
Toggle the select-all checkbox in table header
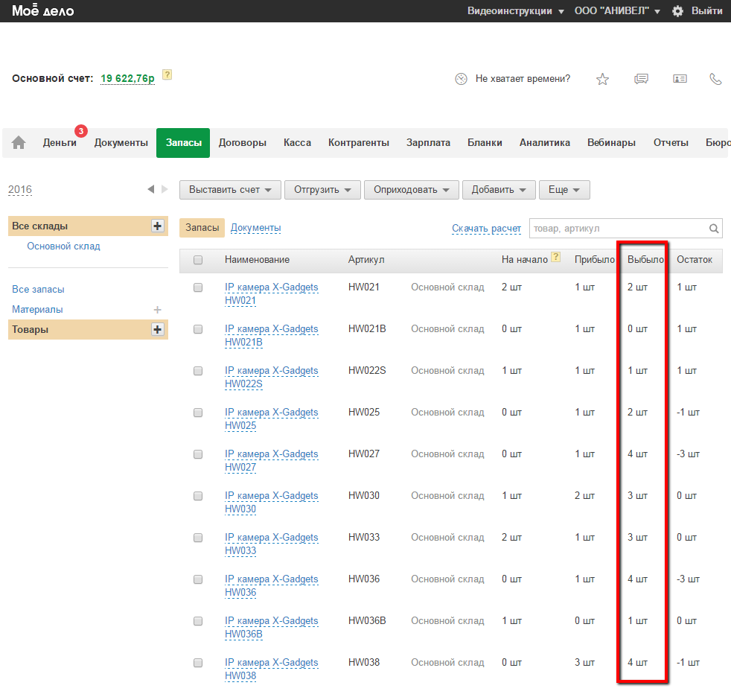pos(198,260)
